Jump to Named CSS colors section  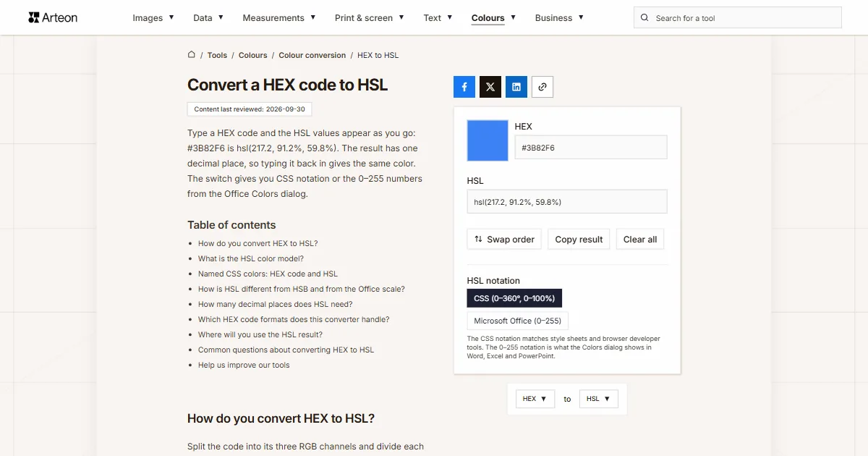click(x=268, y=274)
